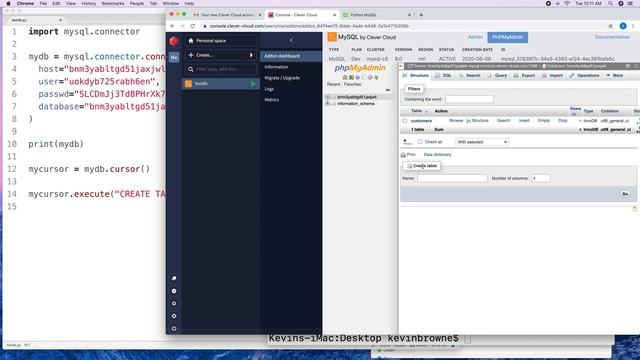Open a new Chrome tab
Image resolution: width=640 pixels, height=360 pixels.
coord(421,15)
